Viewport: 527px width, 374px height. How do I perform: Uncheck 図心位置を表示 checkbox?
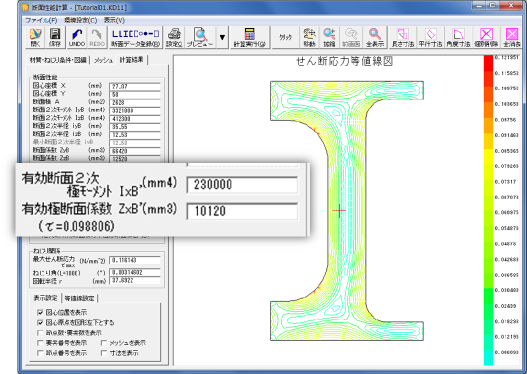[40, 312]
